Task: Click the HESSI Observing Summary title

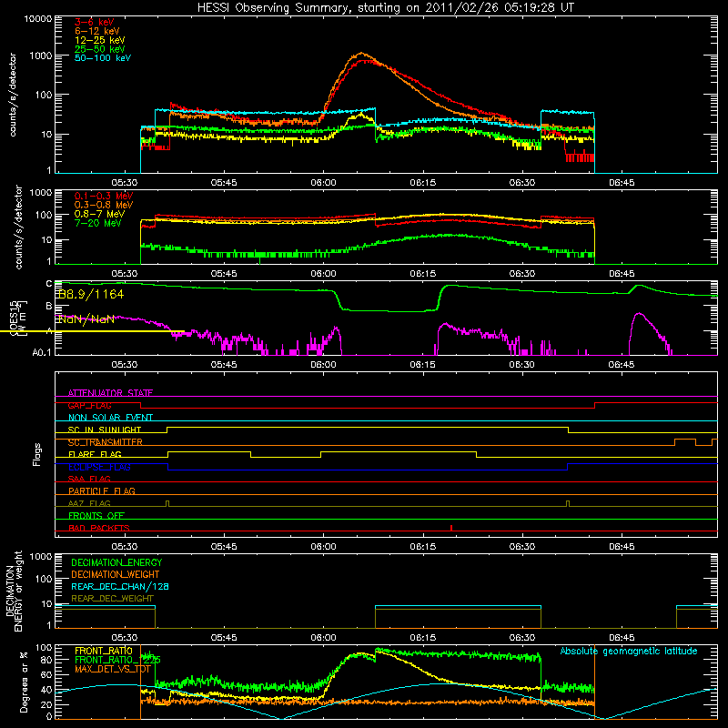Action: tap(385, 7)
